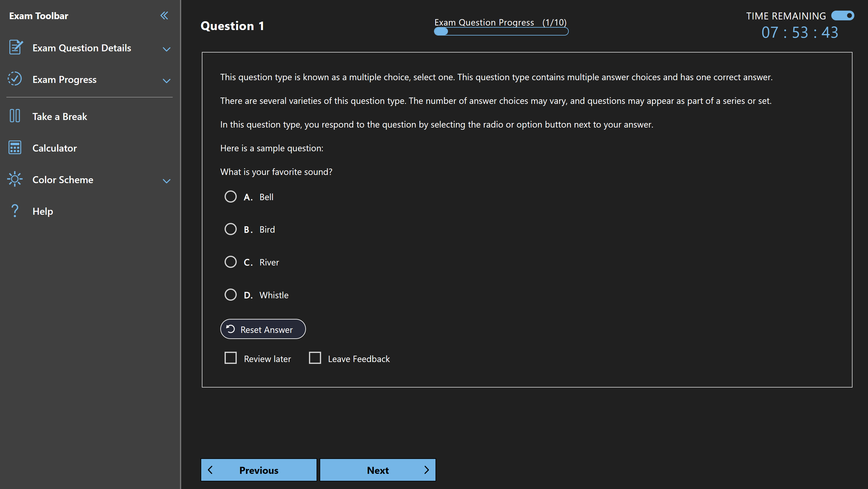Viewport: 868px width, 489px height.
Task: Click the Calculator icon
Action: pyautogui.click(x=14, y=148)
